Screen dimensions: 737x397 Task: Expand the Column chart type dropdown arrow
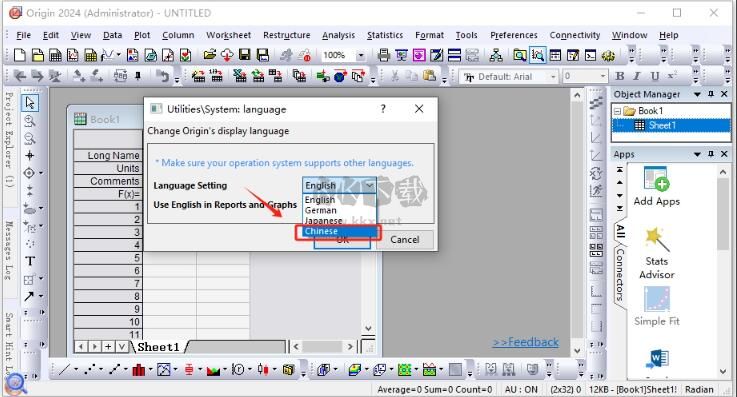(150, 370)
